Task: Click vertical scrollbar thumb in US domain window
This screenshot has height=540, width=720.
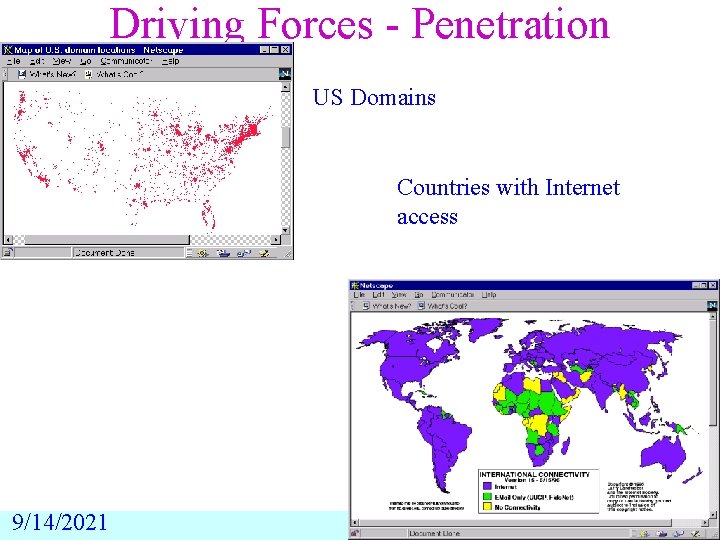Action: pos(286,137)
